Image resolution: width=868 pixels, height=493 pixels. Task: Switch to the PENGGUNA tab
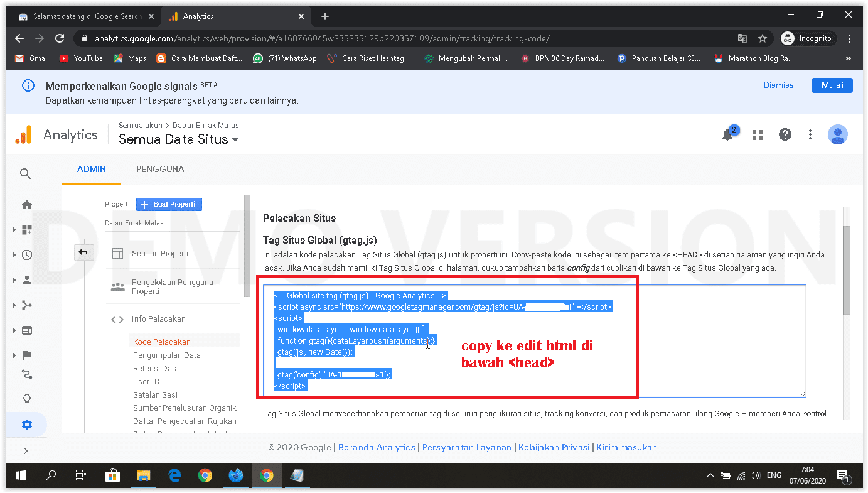tap(160, 169)
